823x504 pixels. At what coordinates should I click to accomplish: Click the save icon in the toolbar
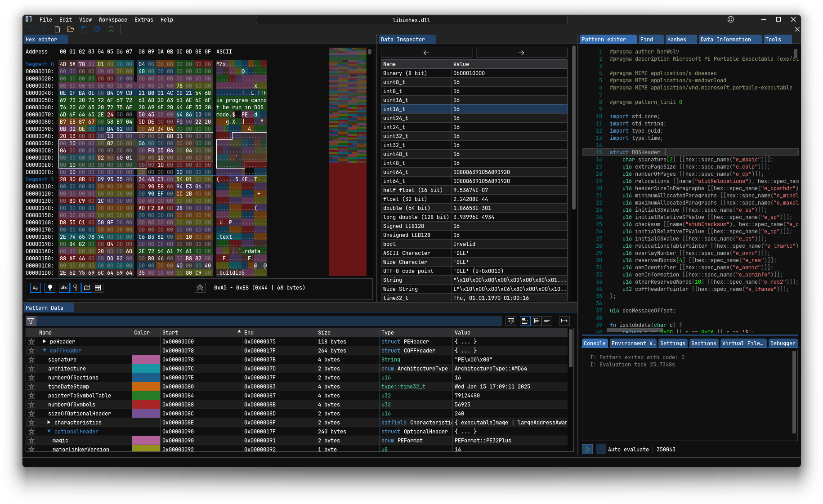coord(84,29)
